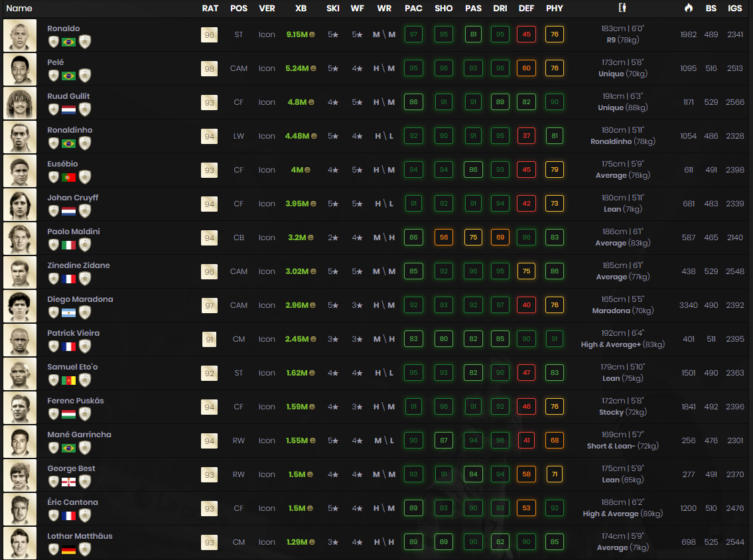
Task: Sort by the height/body type column icon
Action: click(x=622, y=8)
